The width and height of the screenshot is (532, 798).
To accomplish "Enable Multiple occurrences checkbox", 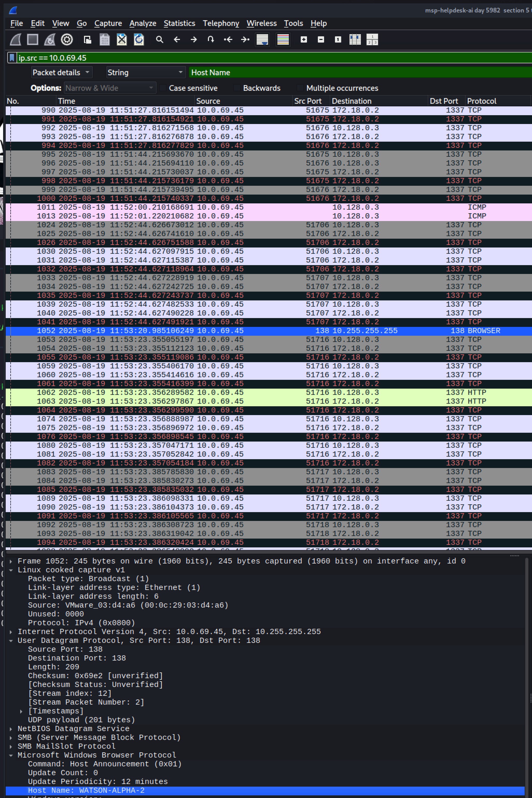I will (x=300, y=88).
